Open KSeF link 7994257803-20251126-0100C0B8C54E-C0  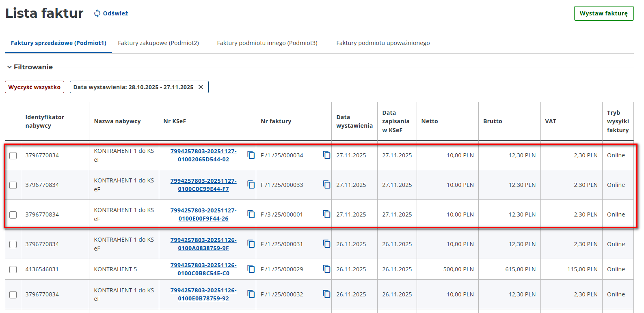pyautogui.click(x=203, y=269)
